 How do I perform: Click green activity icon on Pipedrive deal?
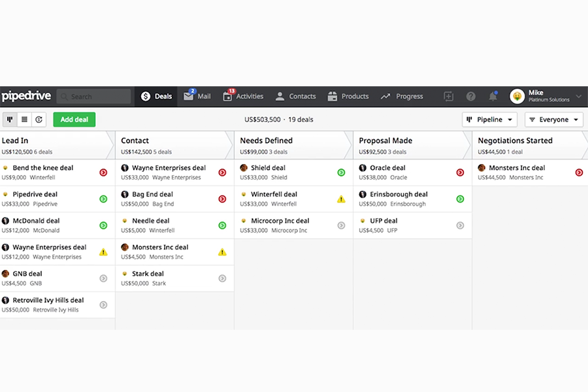pos(103,199)
